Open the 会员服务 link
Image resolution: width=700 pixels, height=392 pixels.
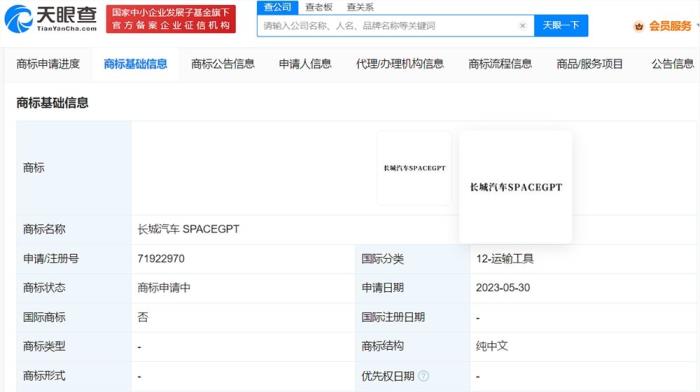pos(670,26)
